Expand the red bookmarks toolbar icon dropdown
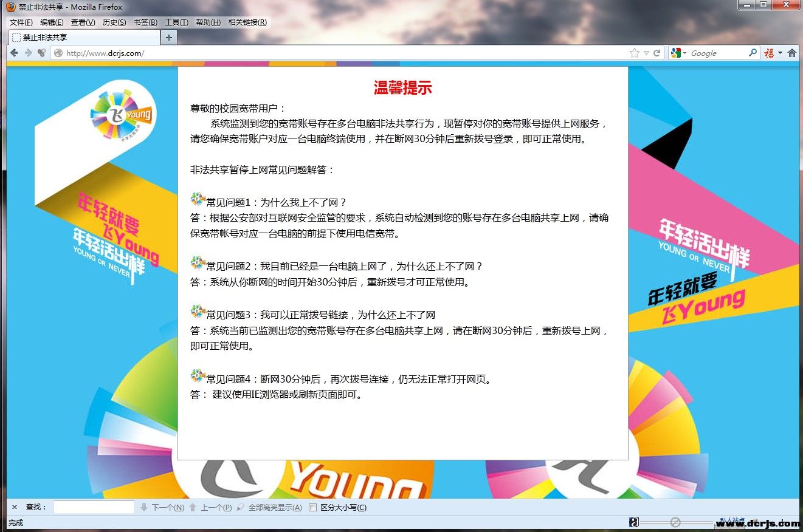The image size is (803, 532). pos(780,53)
